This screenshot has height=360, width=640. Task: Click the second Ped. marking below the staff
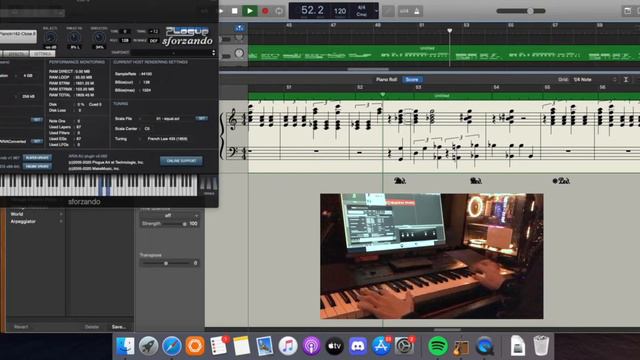pos(476,180)
